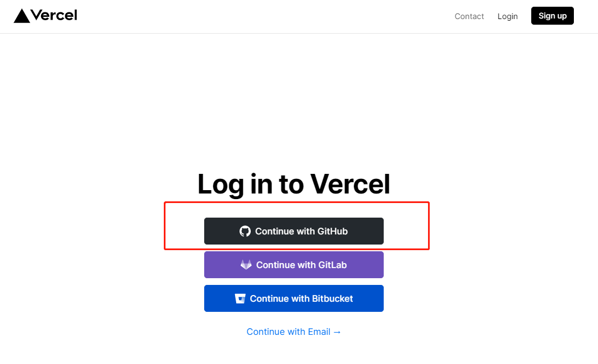
Task: Click the GitLab fox icon
Action: point(246,265)
